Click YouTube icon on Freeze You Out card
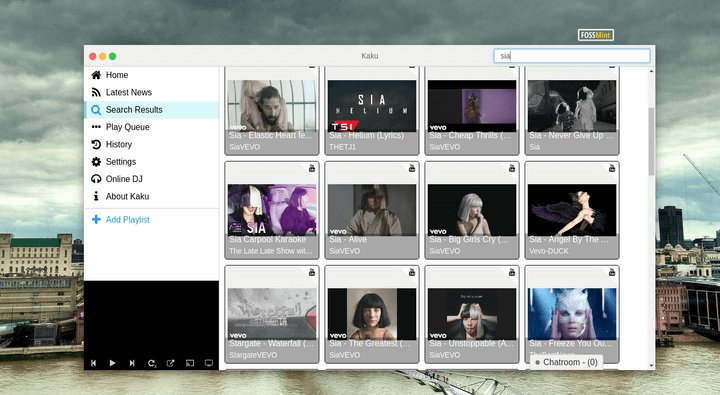The height and width of the screenshot is (395, 720). coord(612,272)
